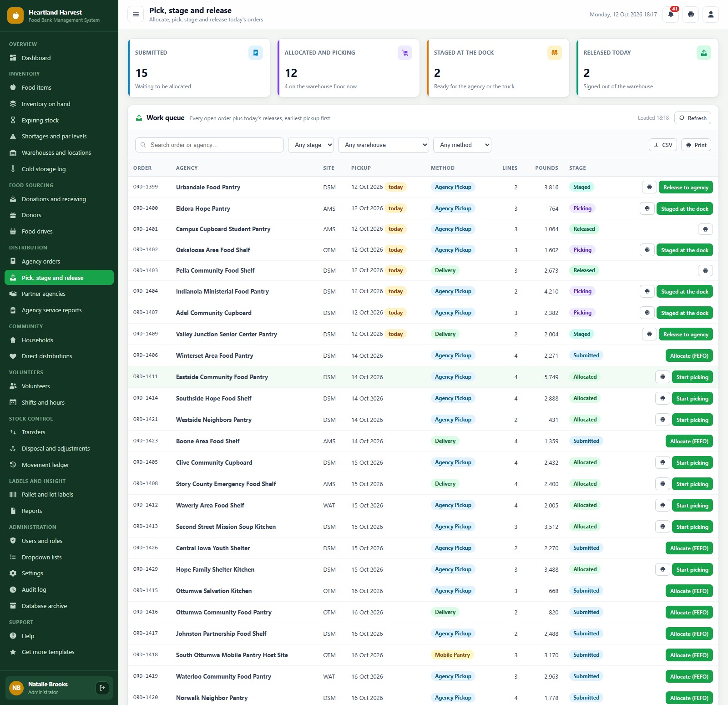The image size is (728, 705).
Task: Click the Refresh button
Action: (x=693, y=118)
